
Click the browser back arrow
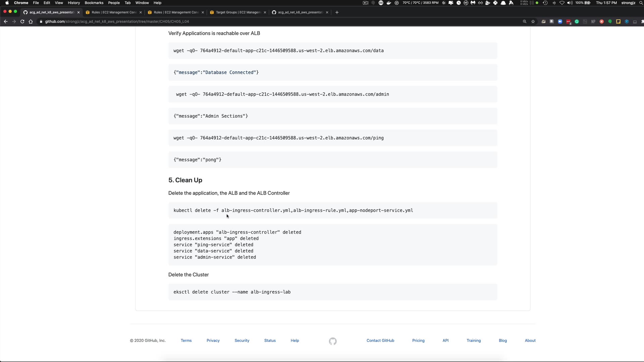point(6,21)
